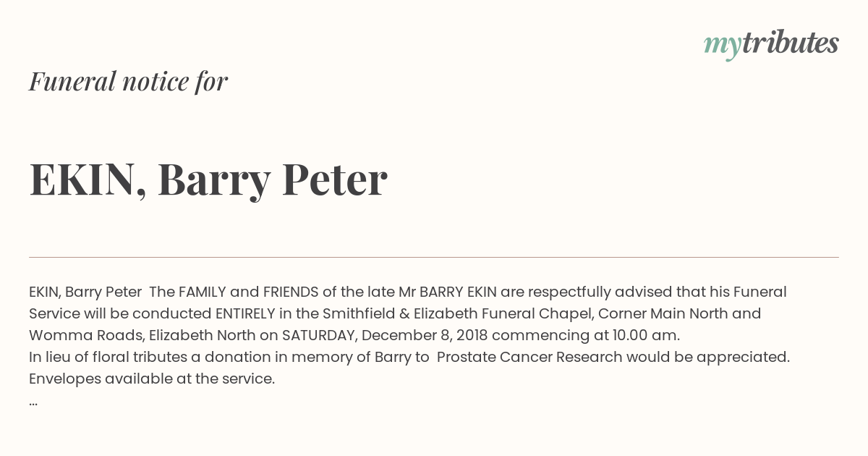This screenshot has width=868, height=456.
Task: Click the large "EKIN, Barry Peter" title
Action: [208, 179]
